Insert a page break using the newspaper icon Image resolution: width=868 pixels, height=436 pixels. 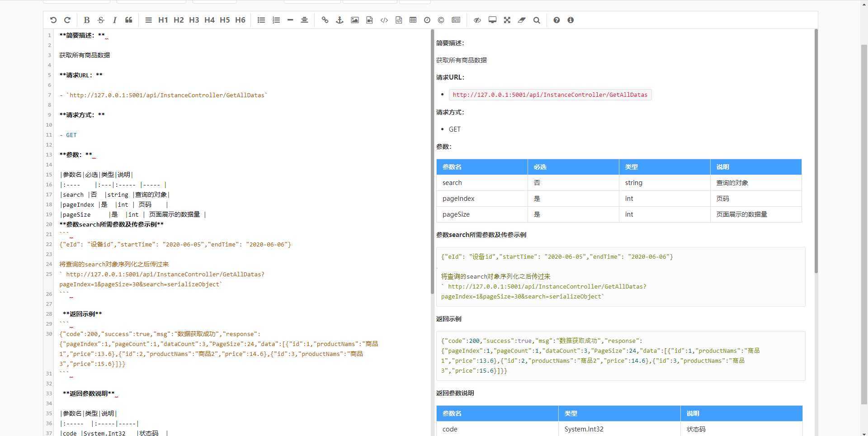pos(456,20)
